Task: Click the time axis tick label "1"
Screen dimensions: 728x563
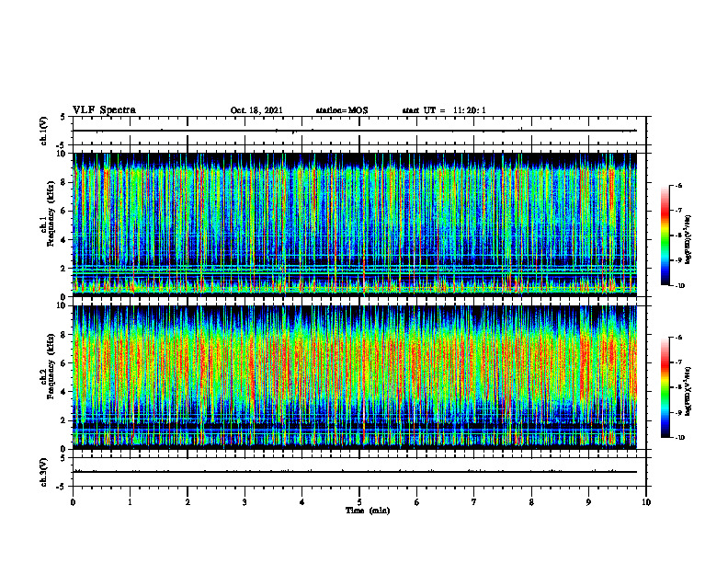Action: click(x=130, y=502)
